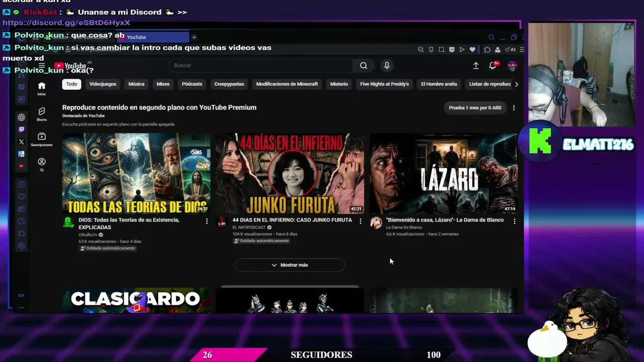644x362 pixels.
Task: Open Shorts in the YouTube sidebar
Action: (x=42, y=114)
